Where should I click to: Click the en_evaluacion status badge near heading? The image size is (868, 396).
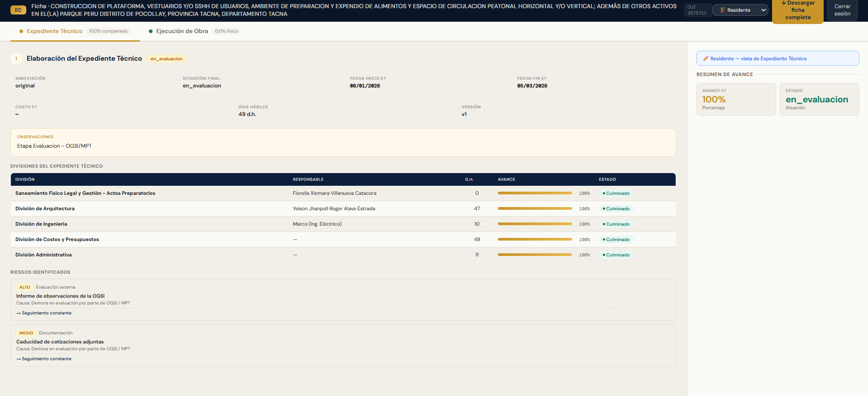click(x=167, y=59)
